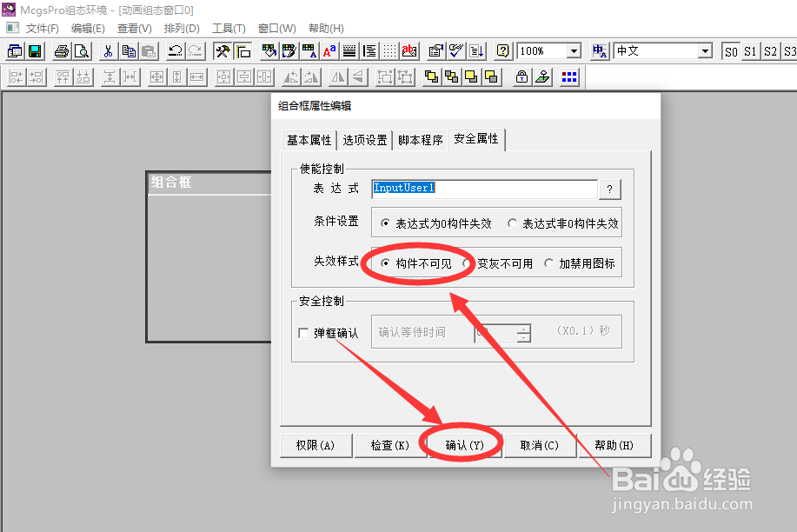Click the font color palette icon

pos(309,51)
